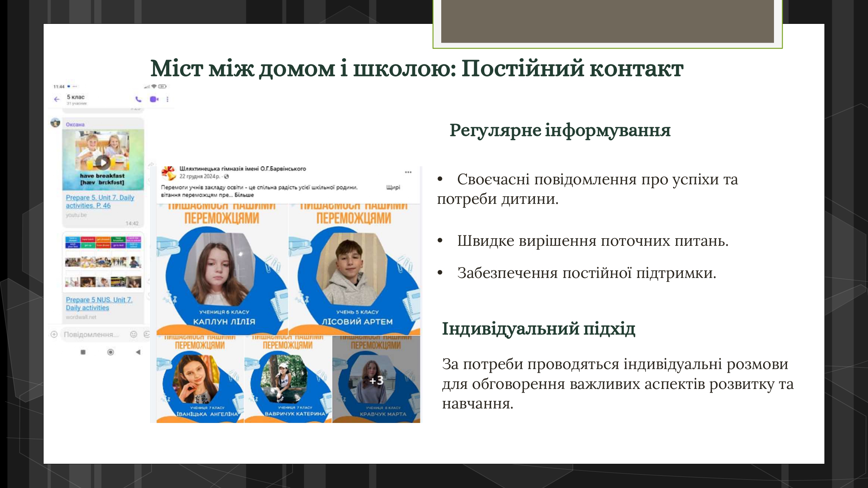Start a video call with camera icon
868x488 pixels.
(x=154, y=99)
